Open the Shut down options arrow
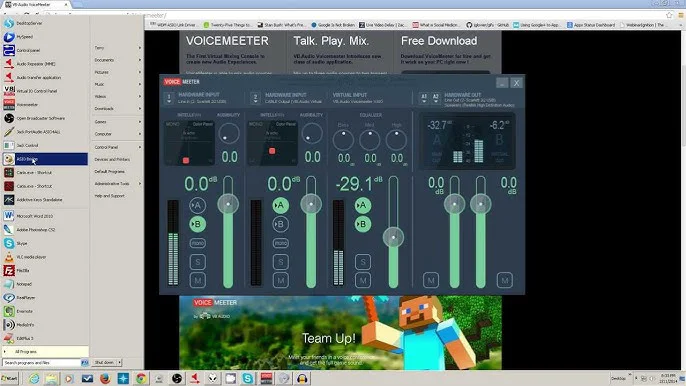 (119, 362)
